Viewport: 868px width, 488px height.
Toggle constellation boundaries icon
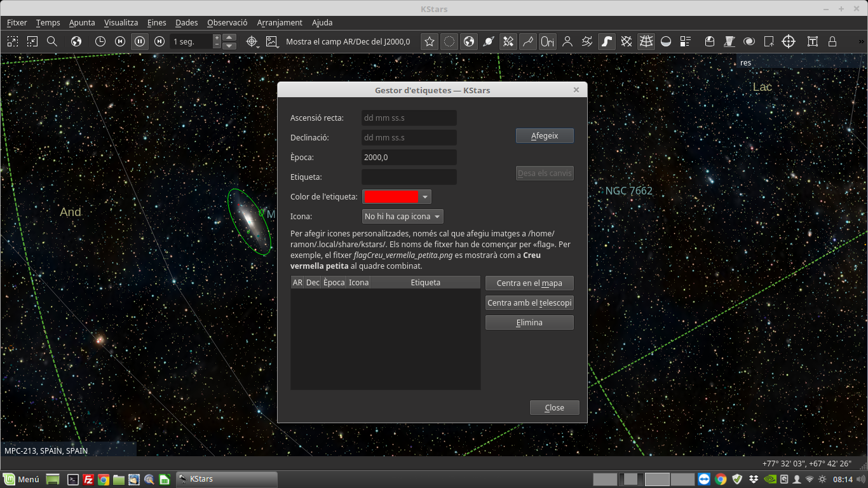(587, 41)
